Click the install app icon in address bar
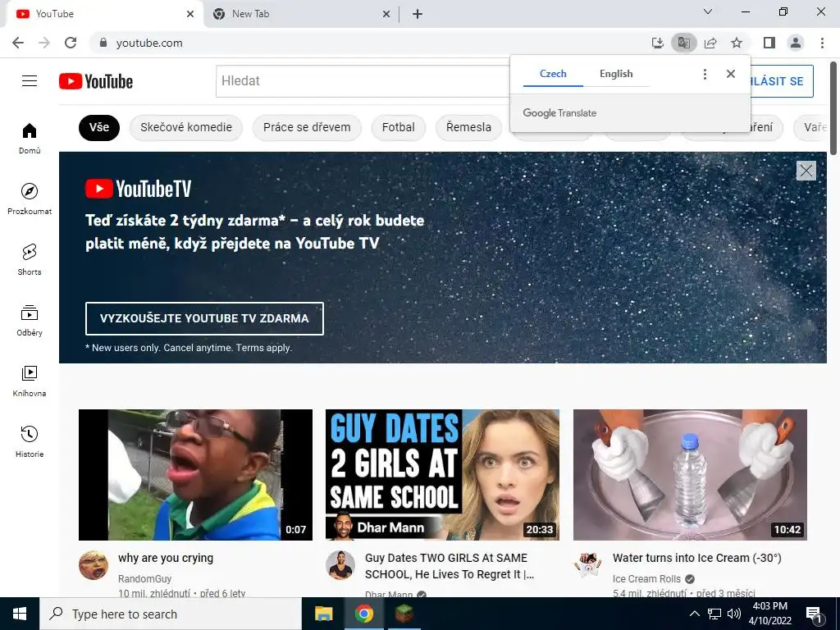This screenshot has width=840, height=630. tap(657, 43)
